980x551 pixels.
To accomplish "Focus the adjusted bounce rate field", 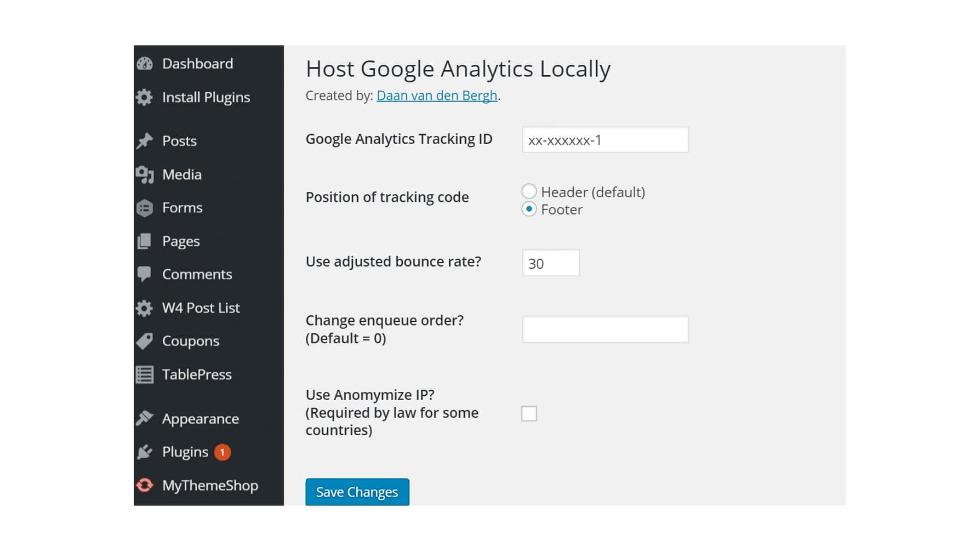I will coord(551,263).
